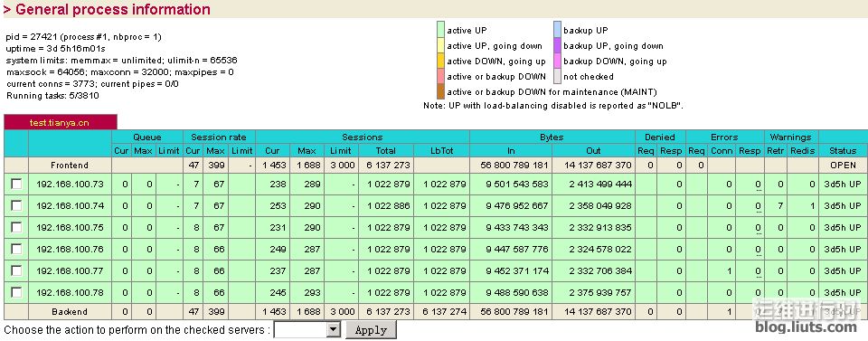Tick the checkbox beside 192.168.100.74
The width and height of the screenshot is (868, 341).
point(16,205)
